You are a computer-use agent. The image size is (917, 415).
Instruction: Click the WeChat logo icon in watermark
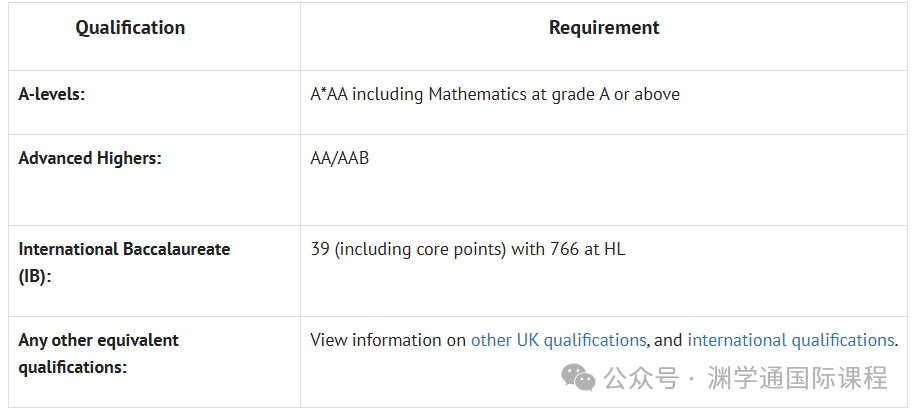pos(578,378)
